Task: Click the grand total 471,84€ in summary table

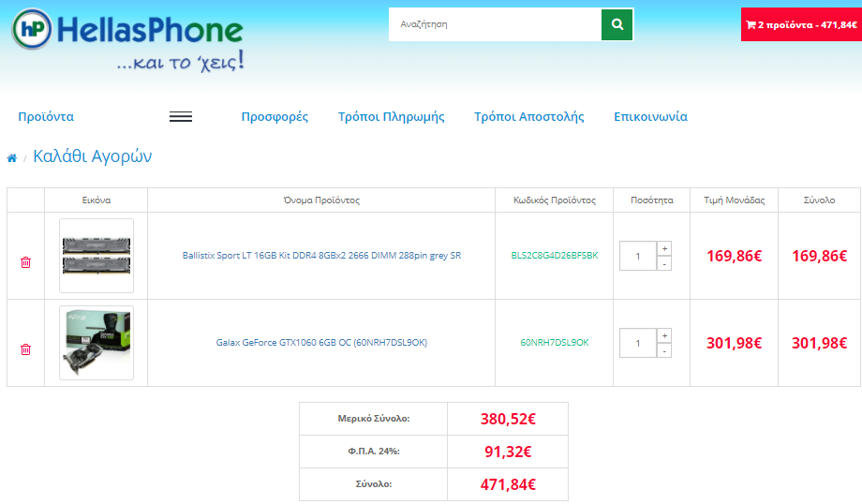Action: pos(508,484)
